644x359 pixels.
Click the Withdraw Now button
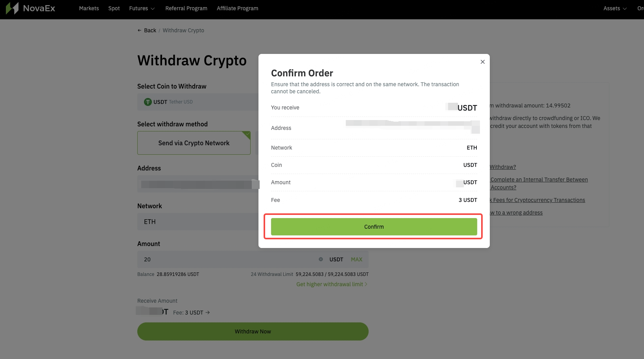[253, 331]
